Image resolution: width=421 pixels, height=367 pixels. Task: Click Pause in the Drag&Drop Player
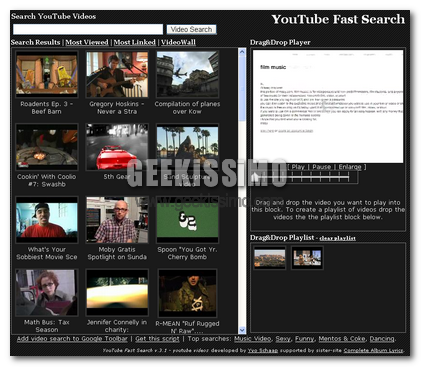point(321,167)
